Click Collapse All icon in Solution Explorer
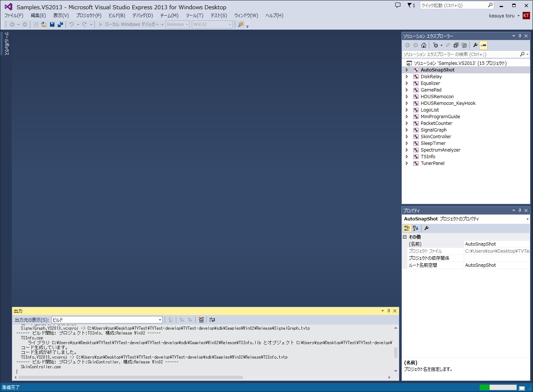The height and width of the screenshot is (392, 533). pyautogui.click(x=456, y=45)
